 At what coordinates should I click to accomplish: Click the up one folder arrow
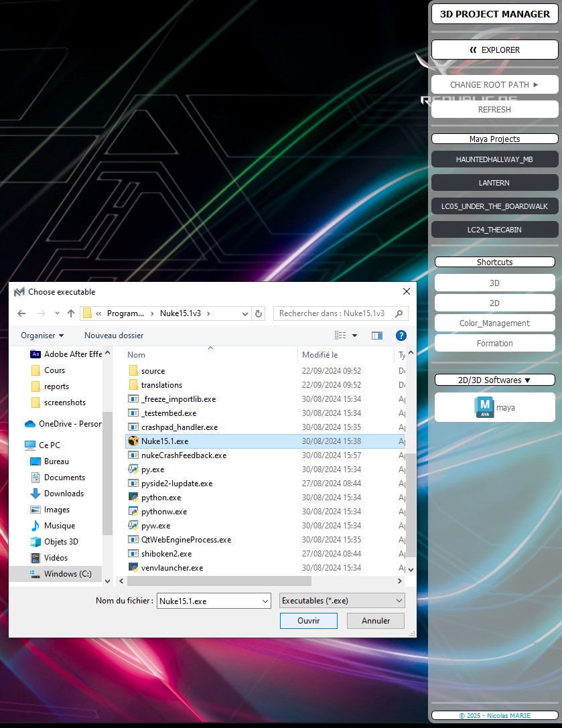click(71, 313)
